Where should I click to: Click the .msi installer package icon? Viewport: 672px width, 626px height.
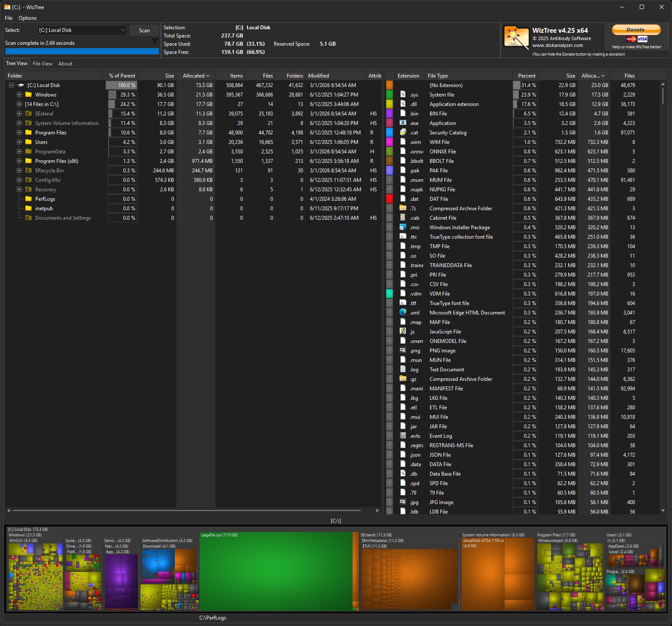[403, 227]
